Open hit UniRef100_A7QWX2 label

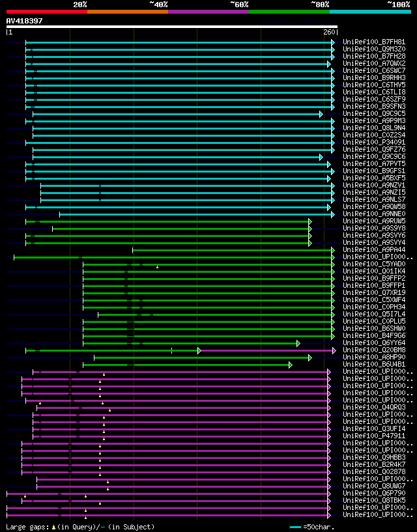pos(374,63)
